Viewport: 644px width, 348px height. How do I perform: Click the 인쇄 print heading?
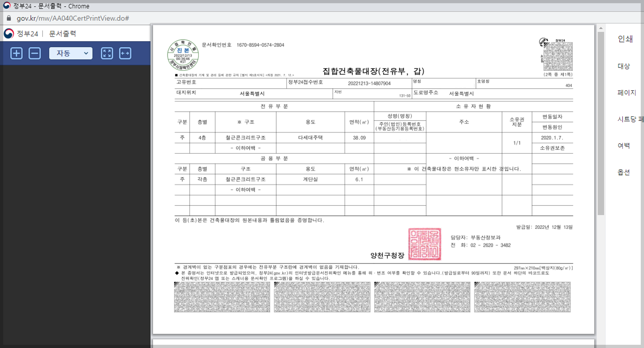[625, 39]
